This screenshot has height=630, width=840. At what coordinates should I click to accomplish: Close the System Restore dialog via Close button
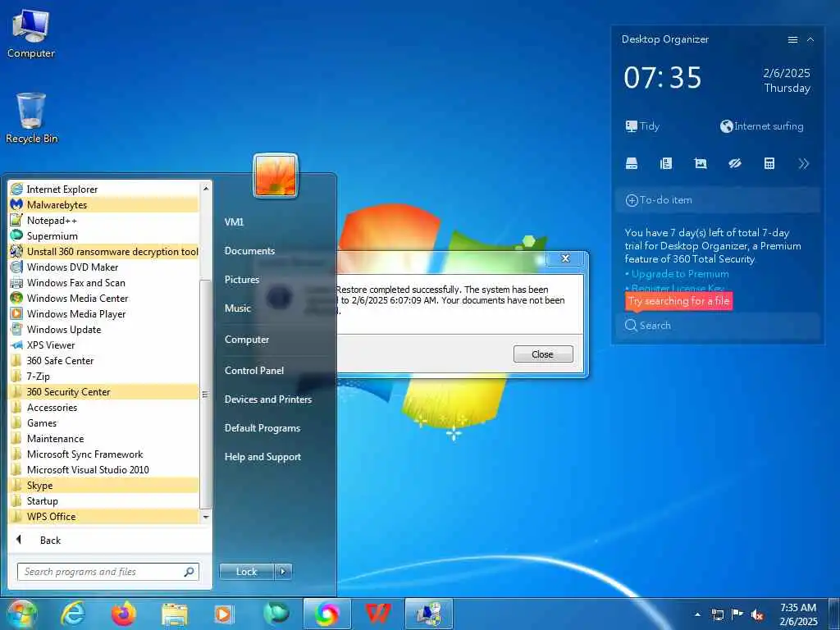pos(543,354)
